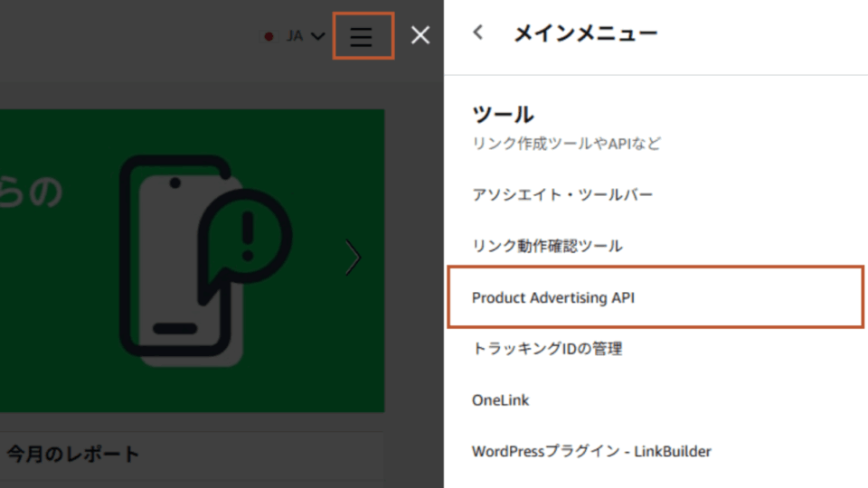The width and height of the screenshot is (868, 488).
Task: Click the green promotional banner background
Action: [63, 343]
